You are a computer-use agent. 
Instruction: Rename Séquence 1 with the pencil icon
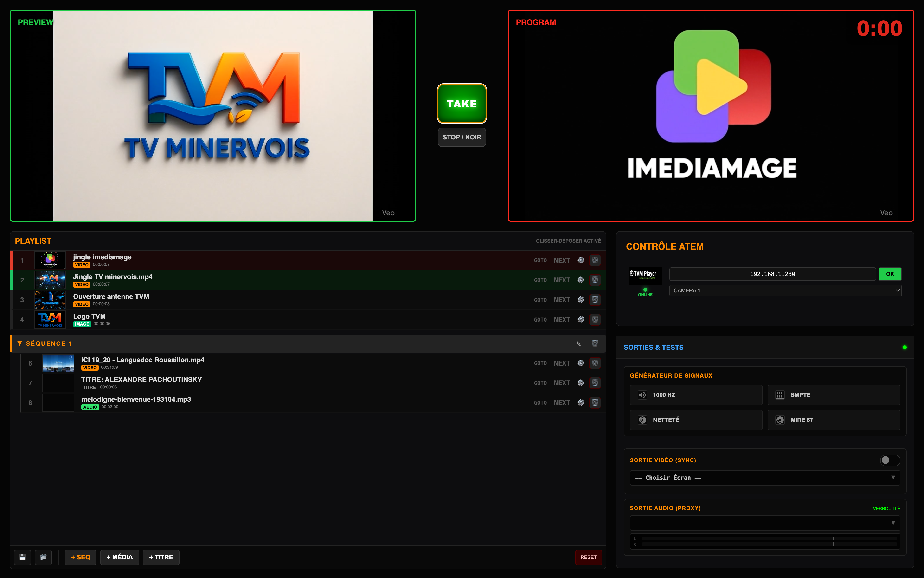[x=578, y=343]
